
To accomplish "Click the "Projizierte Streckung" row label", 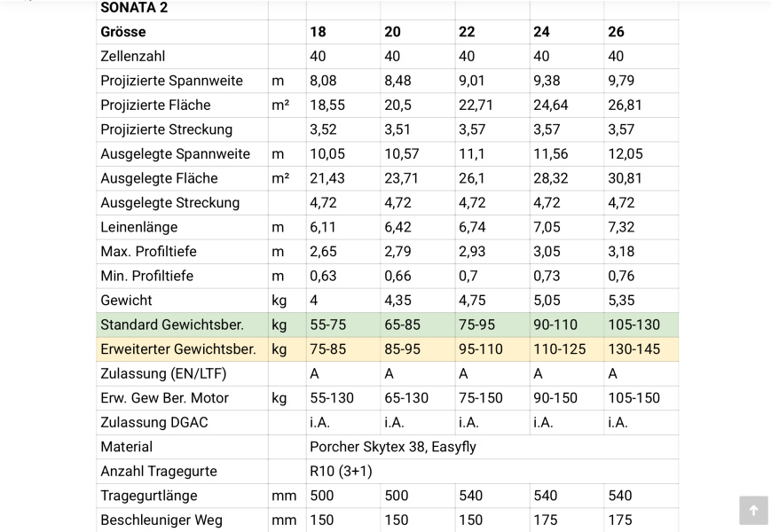I will [167, 129].
